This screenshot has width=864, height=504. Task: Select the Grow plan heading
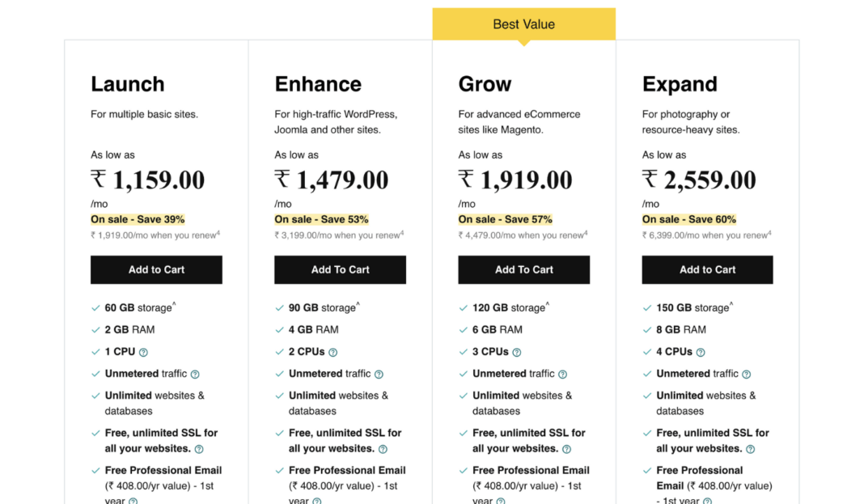(x=485, y=83)
